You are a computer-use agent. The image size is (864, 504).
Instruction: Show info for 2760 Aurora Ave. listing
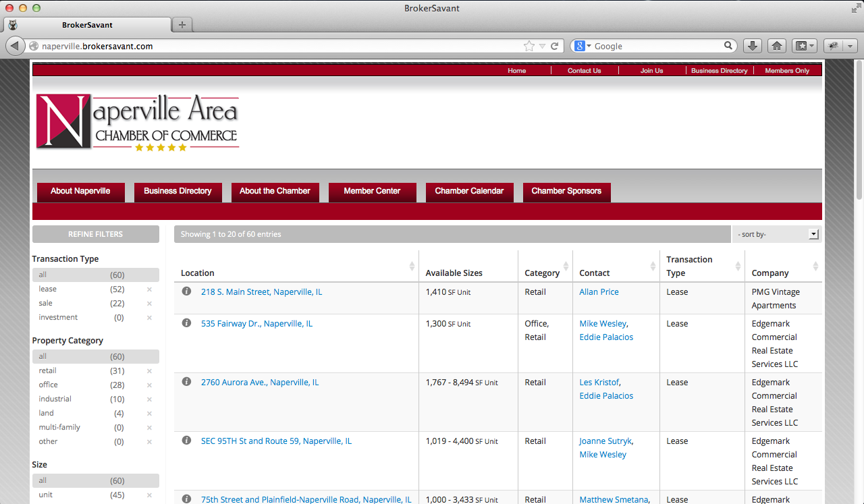(187, 382)
